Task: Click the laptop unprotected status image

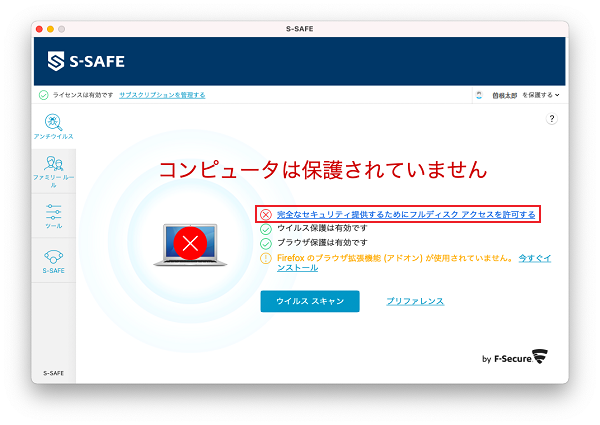Action: coord(189,243)
